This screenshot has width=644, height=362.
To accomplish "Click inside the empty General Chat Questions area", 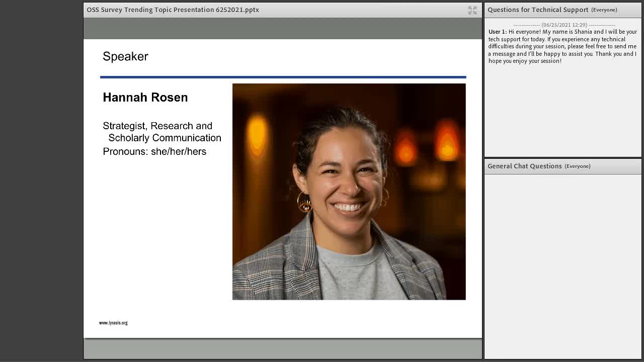I will [x=562, y=266].
